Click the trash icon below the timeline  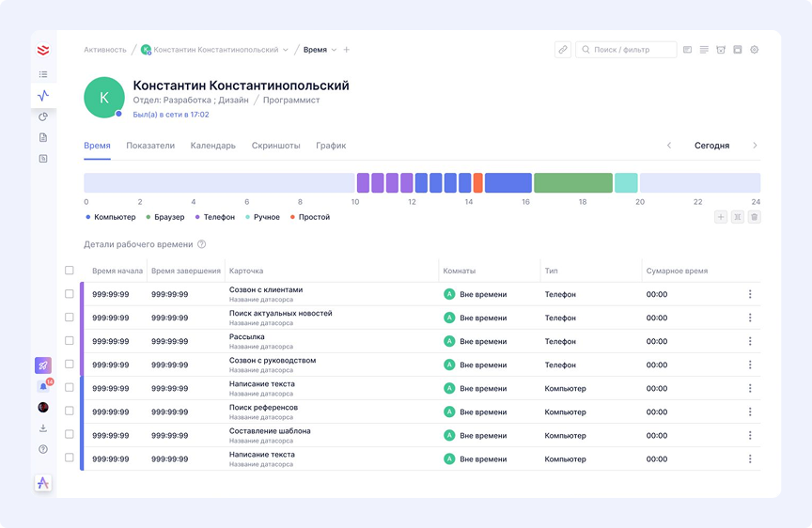[754, 217]
